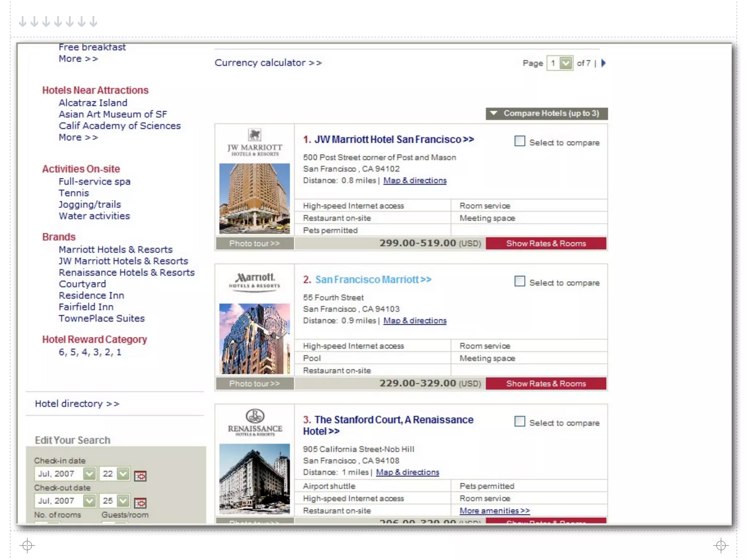Show Rates & Rooms for JW Marriott

[546, 244]
